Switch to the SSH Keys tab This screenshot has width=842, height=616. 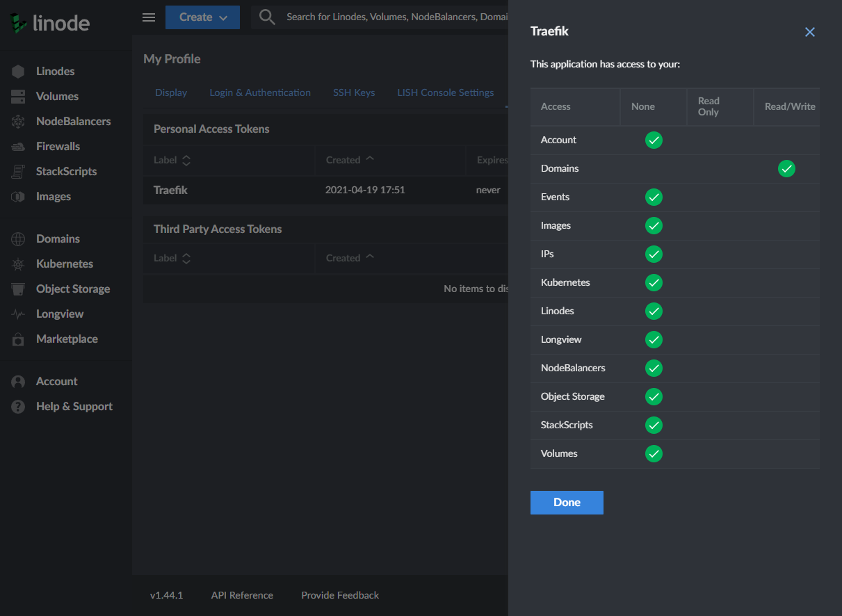click(x=354, y=92)
